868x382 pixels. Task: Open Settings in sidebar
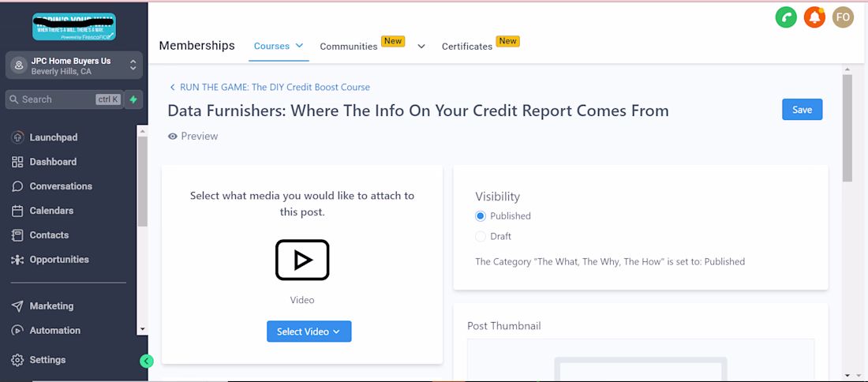(x=47, y=360)
